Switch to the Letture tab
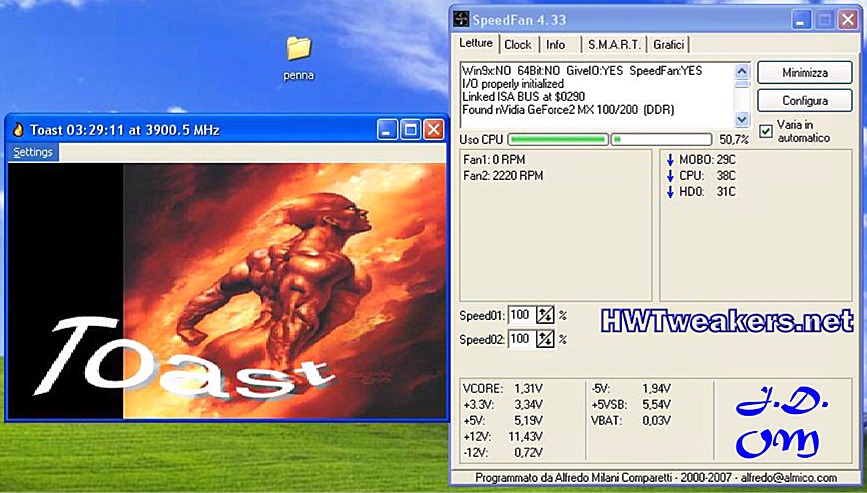Image resolution: width=867 pixels, height=493 pixels. click(476, 43)
